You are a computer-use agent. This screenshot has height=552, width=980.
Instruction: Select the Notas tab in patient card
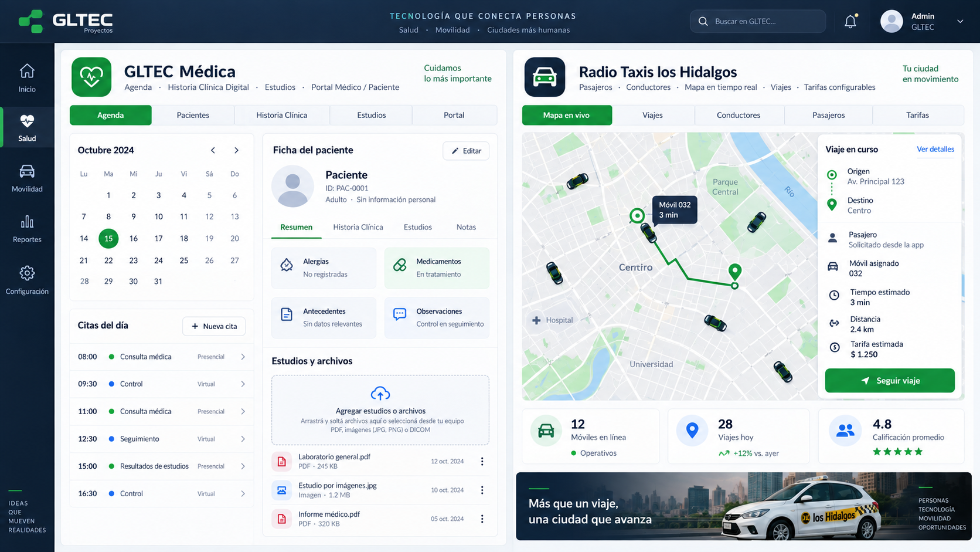pyautogui.click(x=466, y=227)
